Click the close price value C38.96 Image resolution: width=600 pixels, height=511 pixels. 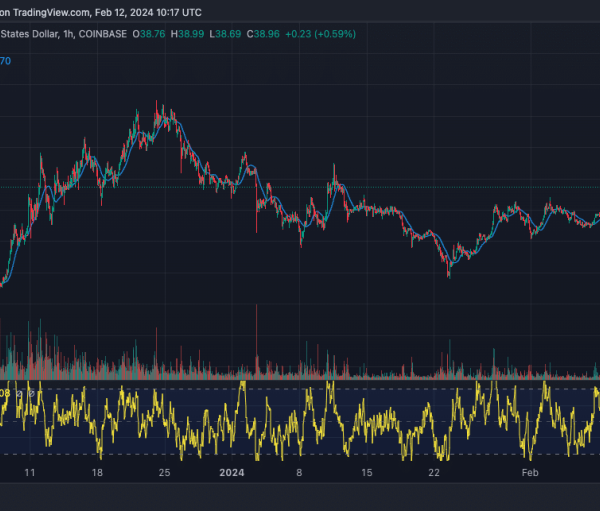(263, 34)
